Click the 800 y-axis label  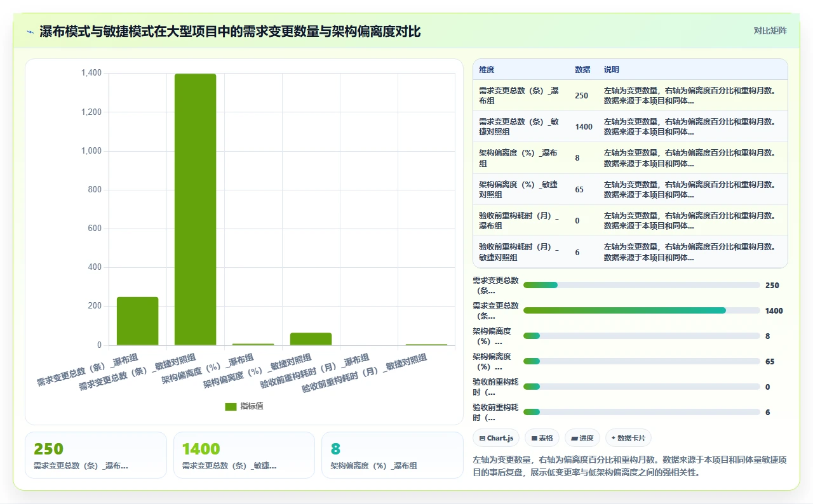coord(95,190)
